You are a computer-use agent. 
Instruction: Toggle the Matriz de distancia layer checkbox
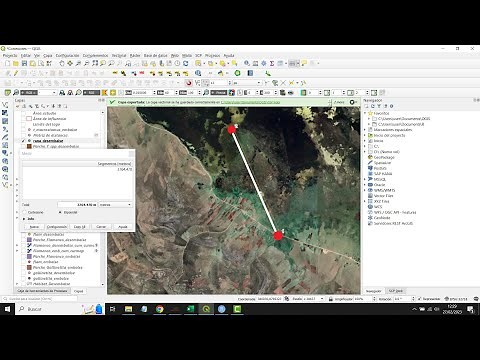23,135
